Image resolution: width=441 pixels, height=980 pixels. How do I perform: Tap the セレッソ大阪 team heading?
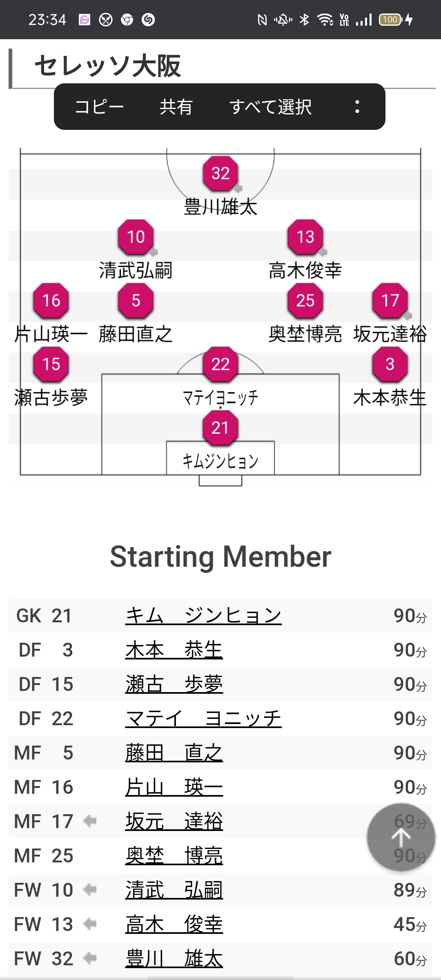pos(108,66)
